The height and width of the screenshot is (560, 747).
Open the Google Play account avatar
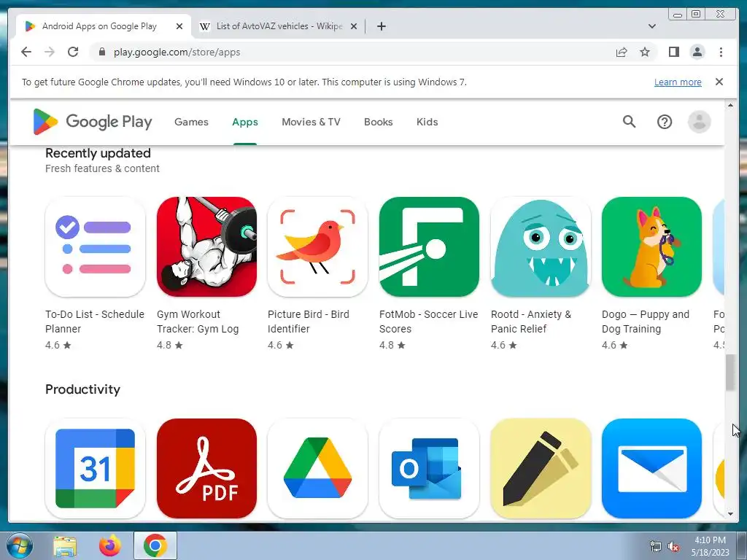tap(700, 122)
